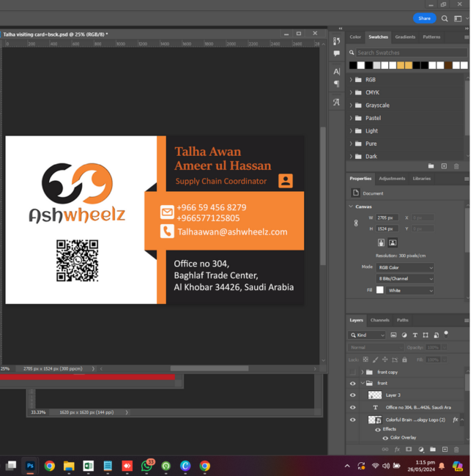Toggle the width-height link chain icon

point(356,223)
